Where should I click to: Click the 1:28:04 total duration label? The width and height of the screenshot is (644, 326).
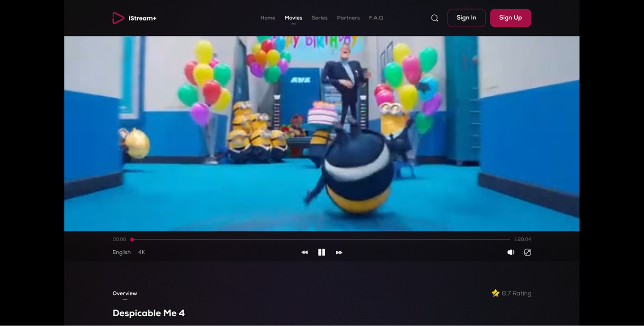(x=523, y=240)
